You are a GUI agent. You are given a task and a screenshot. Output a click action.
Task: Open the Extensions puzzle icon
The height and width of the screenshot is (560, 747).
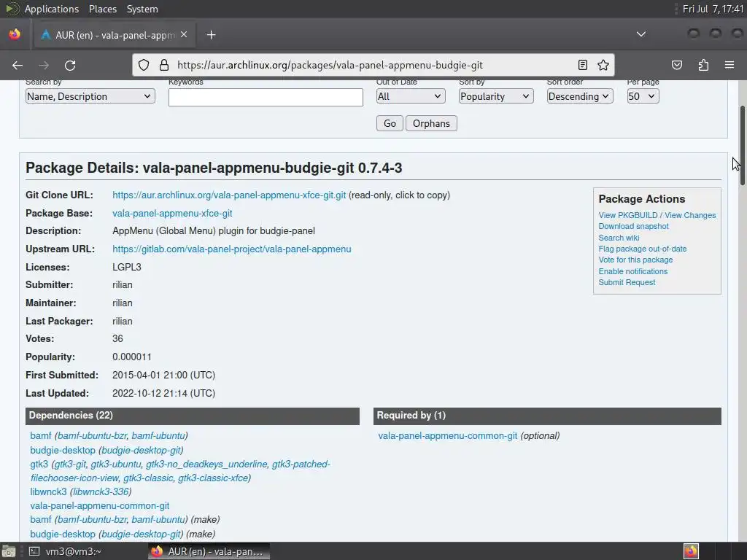[x=703, y=65]
